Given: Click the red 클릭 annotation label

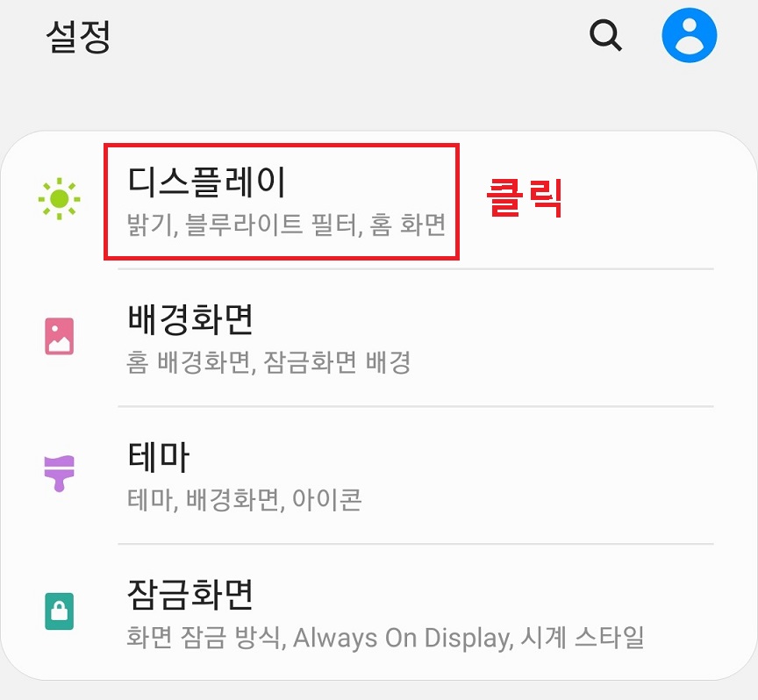Looking at the screenshot, I should [525, 197].
